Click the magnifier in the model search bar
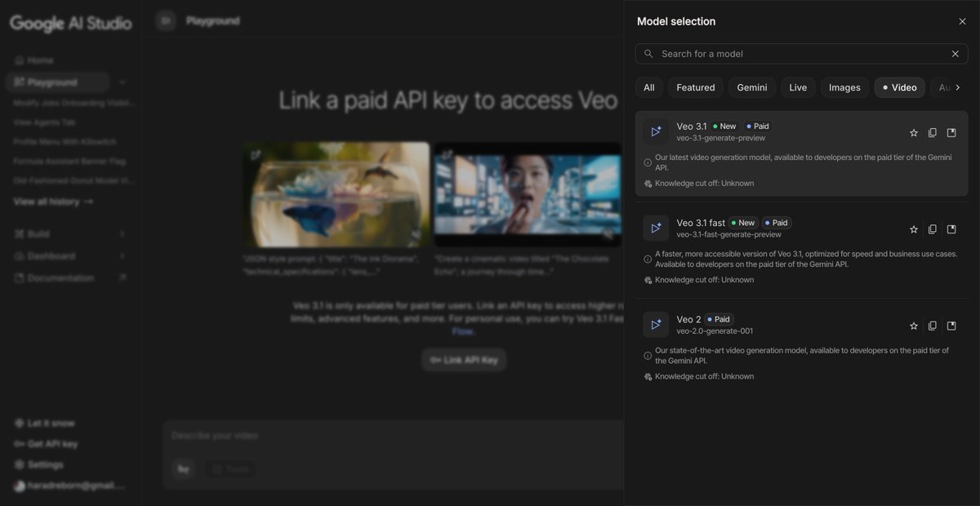The width and height of the screenshot is (980, 506). click(648, 53)
